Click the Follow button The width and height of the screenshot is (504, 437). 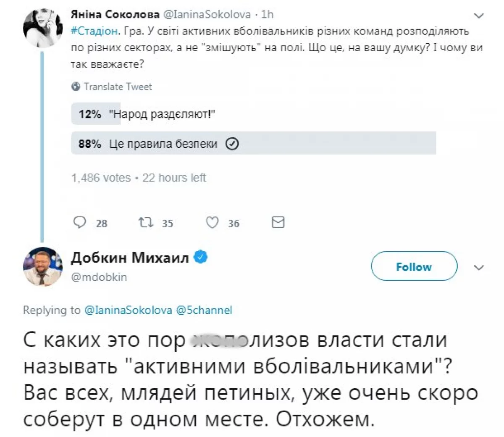click(x=414, y=266)
